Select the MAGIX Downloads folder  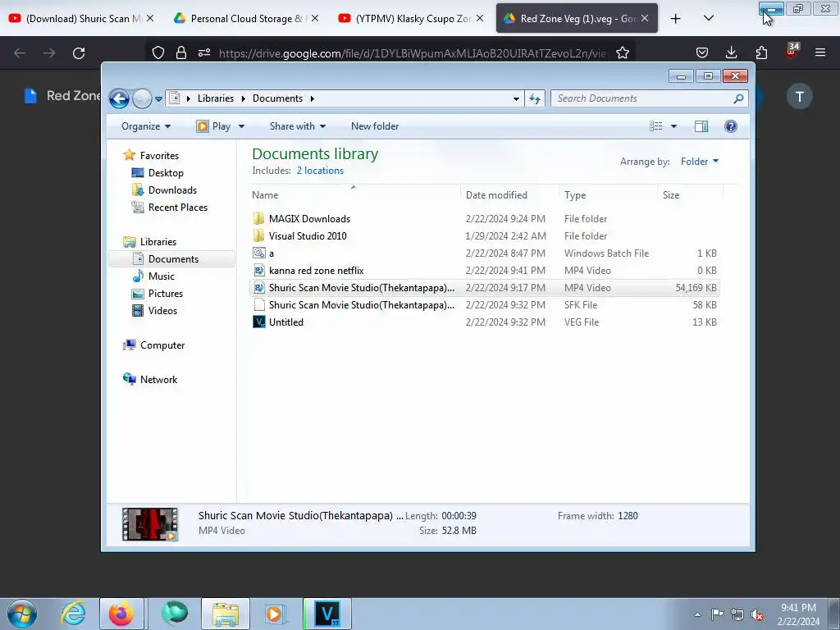click(x=485, y=218)
